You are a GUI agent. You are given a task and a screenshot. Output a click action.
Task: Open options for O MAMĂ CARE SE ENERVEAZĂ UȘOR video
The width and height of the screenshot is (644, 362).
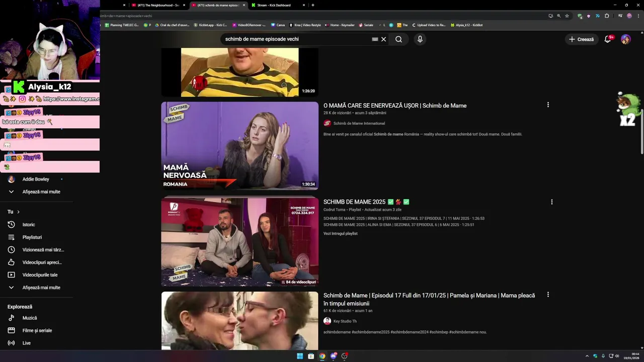[x=548, y=105]
